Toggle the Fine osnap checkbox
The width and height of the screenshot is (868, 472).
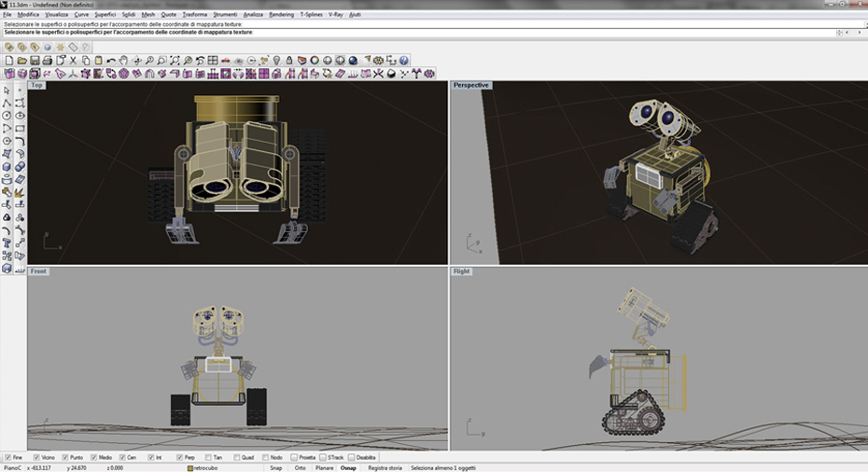click(7, 458)
